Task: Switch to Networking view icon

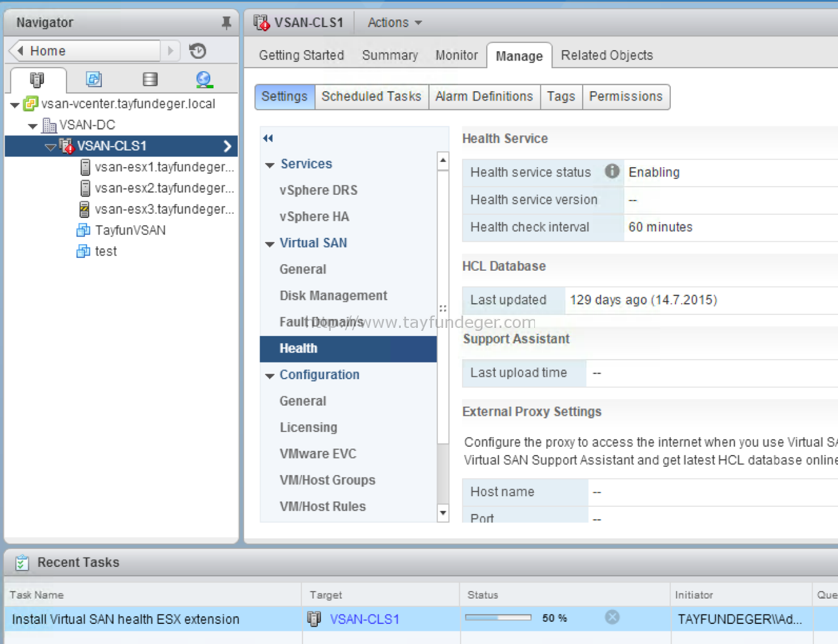Action: tap(204, 79)
